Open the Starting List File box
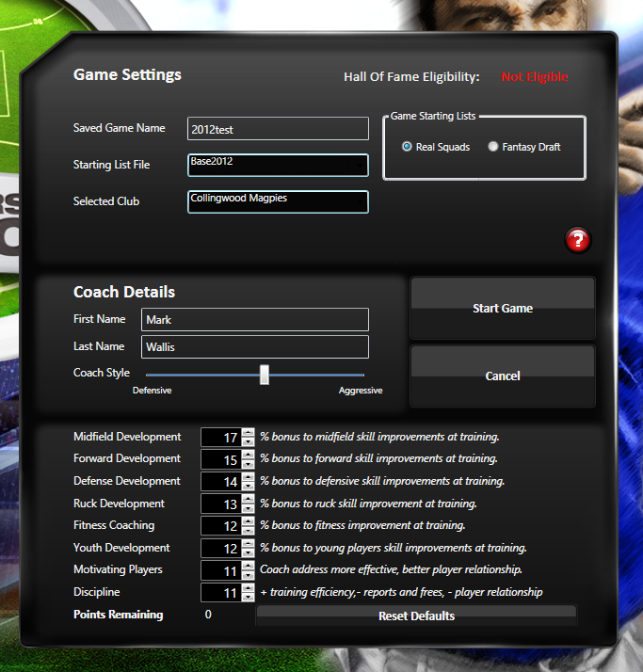 (x=278, y=165)
